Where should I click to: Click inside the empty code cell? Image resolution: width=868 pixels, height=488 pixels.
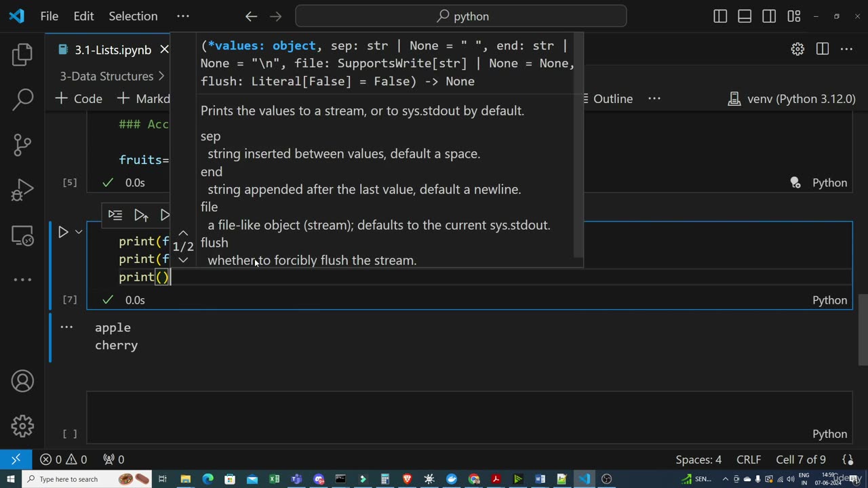(469, 409)
